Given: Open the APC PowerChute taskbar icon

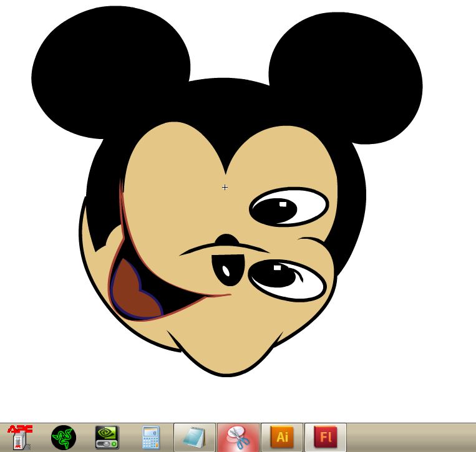Looking at the screenshot, I should [20, 437].
